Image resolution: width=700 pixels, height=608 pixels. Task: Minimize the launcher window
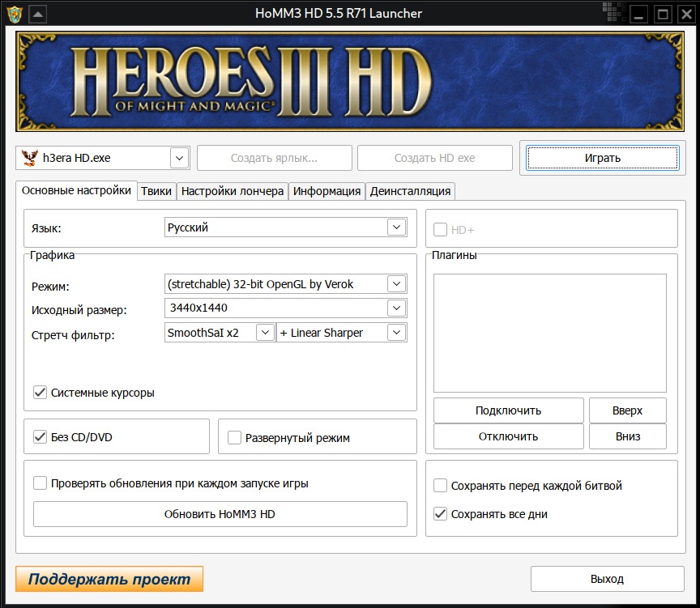638,15
